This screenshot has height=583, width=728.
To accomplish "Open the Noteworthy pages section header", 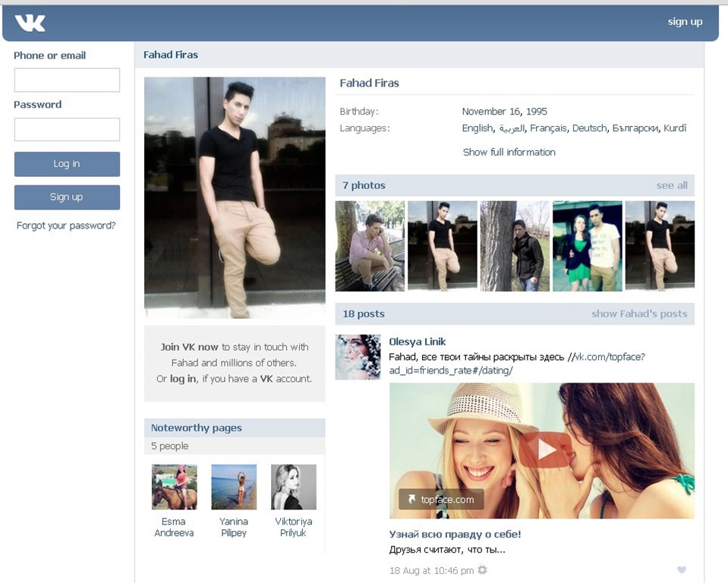I will (197, 428).
